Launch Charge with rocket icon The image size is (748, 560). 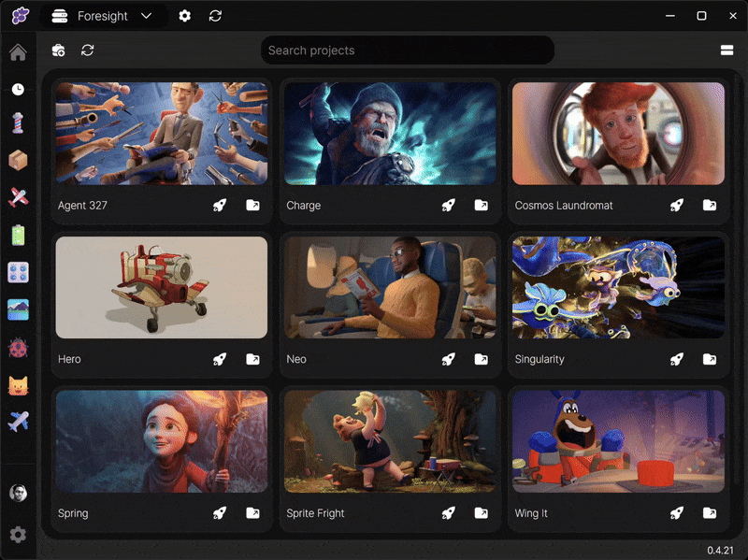(x=448, y=205)
